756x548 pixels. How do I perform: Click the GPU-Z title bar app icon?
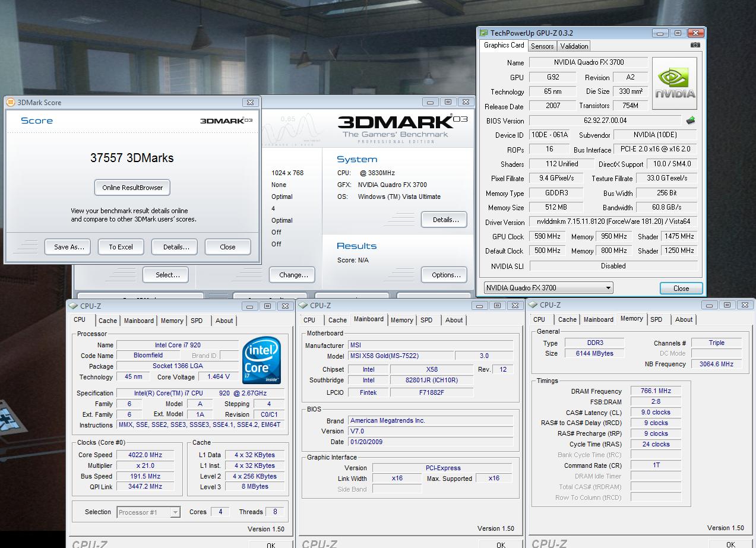point(484,33)
